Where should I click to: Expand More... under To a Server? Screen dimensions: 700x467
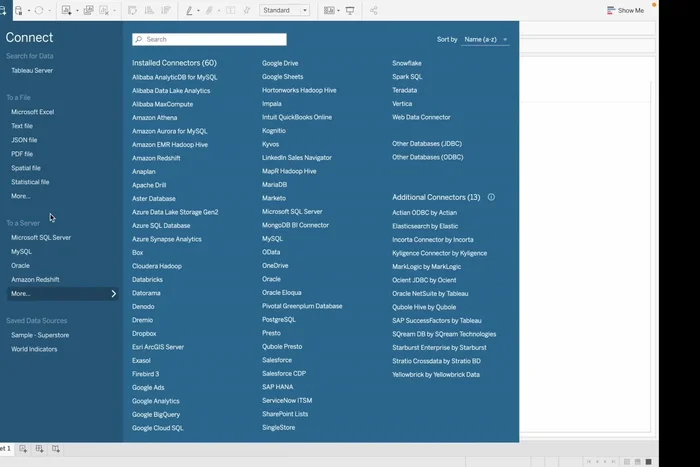62,294
